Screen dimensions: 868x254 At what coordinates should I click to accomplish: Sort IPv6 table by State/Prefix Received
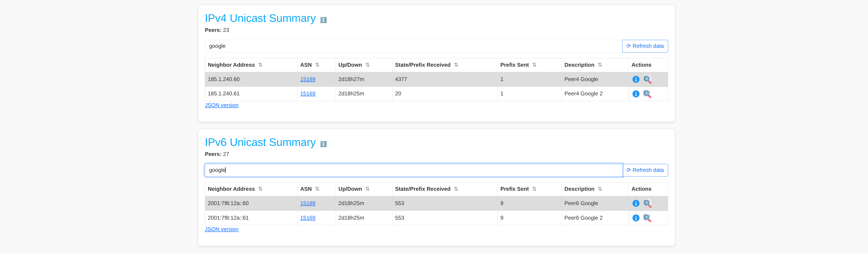pyautogui.click(x=456, y=189)
